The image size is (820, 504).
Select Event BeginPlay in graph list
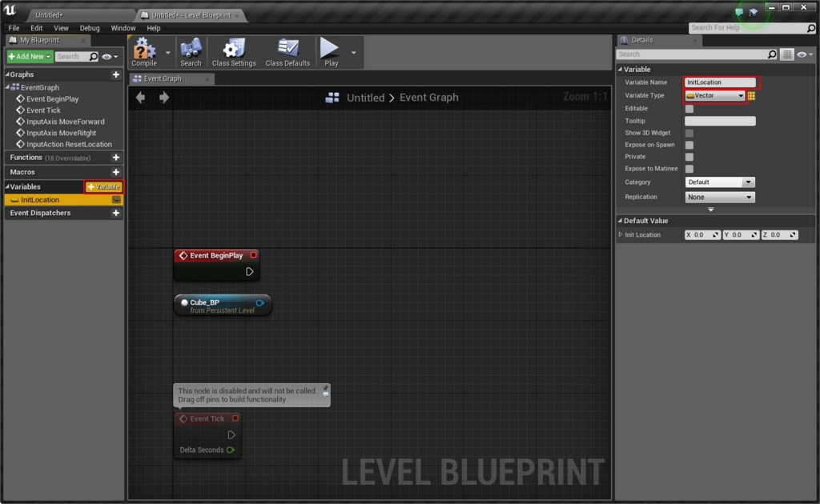pos(52,98)
